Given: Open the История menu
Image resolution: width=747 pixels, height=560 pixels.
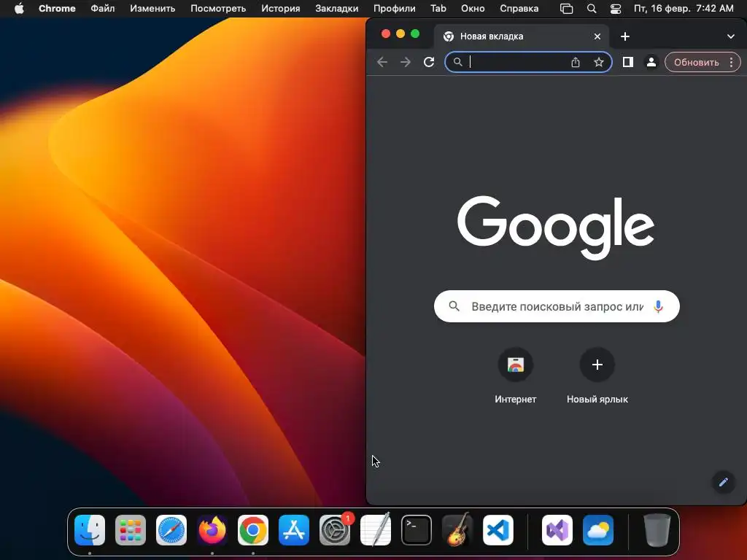Looking at the screenshot, I should point(281,9).
